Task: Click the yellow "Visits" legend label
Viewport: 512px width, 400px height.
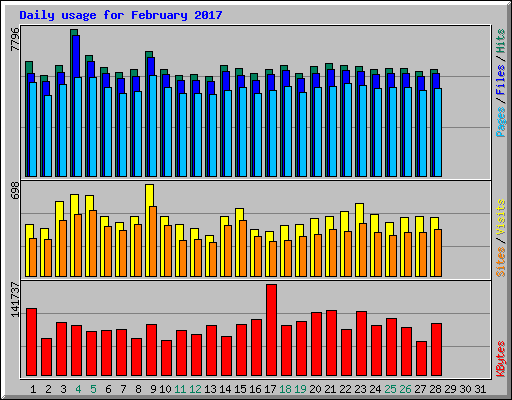Action: [x=500, y=217]
